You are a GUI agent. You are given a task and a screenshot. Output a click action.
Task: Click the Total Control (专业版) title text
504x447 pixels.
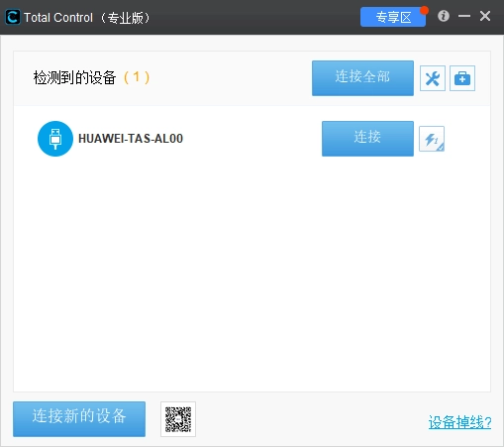[87, 18]
